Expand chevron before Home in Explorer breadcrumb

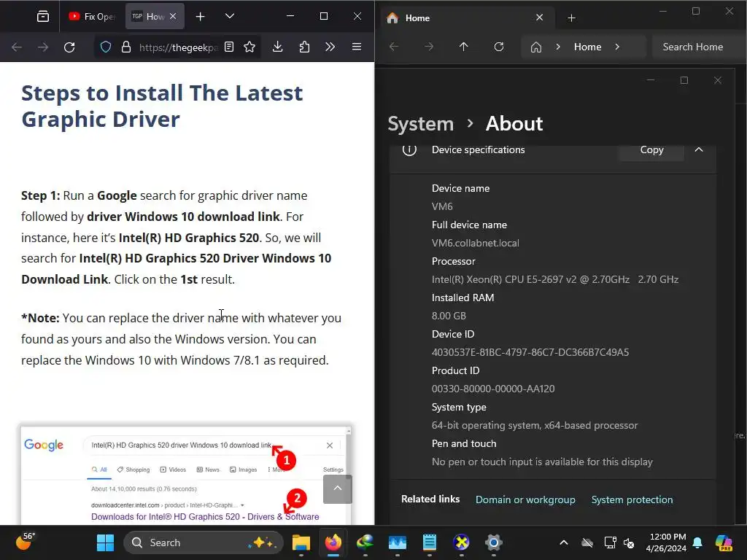pos(558,47)
